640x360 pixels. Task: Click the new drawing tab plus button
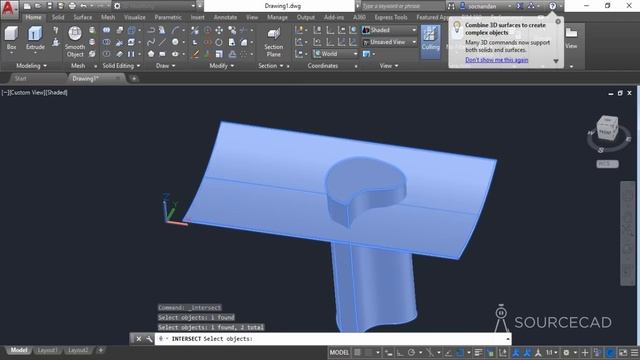pos(134,78)
